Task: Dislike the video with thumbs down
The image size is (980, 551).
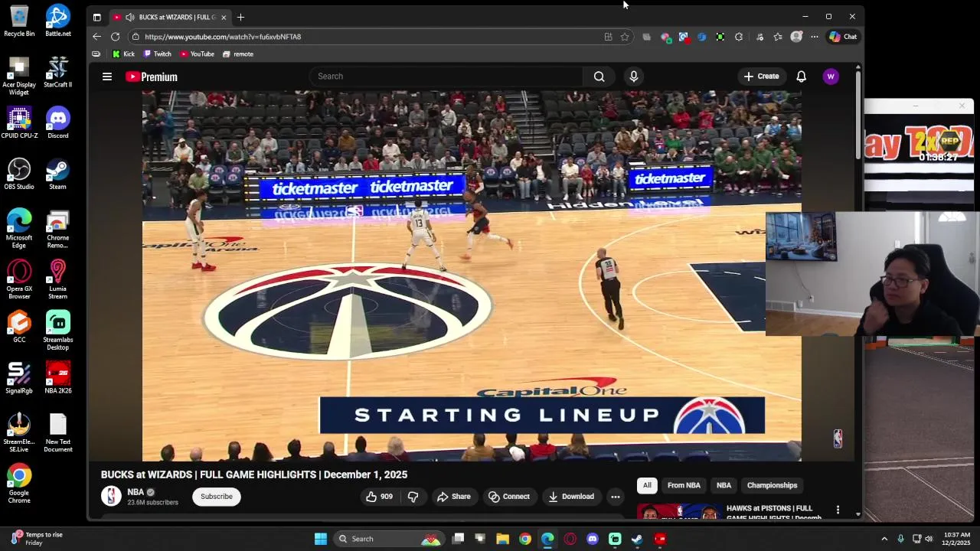Action: click(x=413, y=497)
